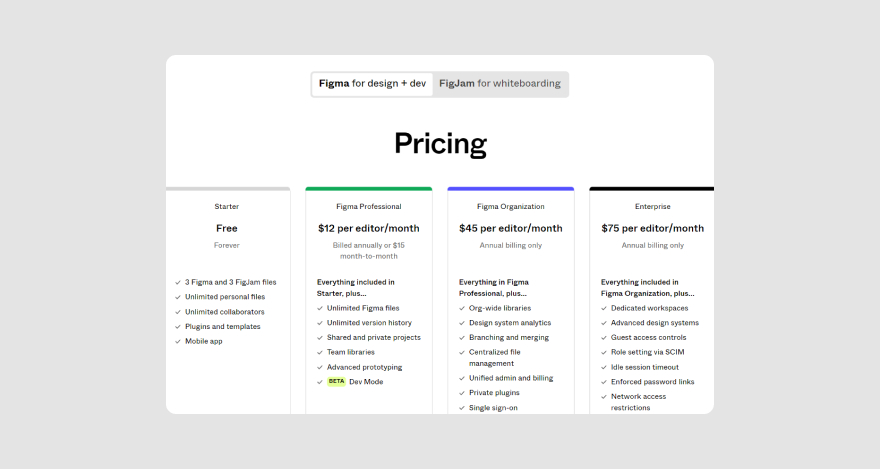Click the BETA badge beside Dev Mode
This screenshot has height=469, width=880.
tap(336, 381)
